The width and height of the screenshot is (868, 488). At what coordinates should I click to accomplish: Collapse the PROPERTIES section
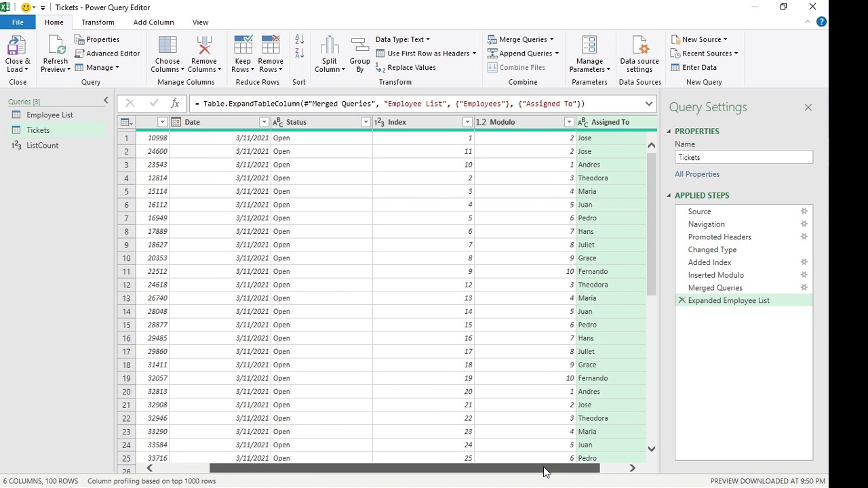click(x=668, y=131)
